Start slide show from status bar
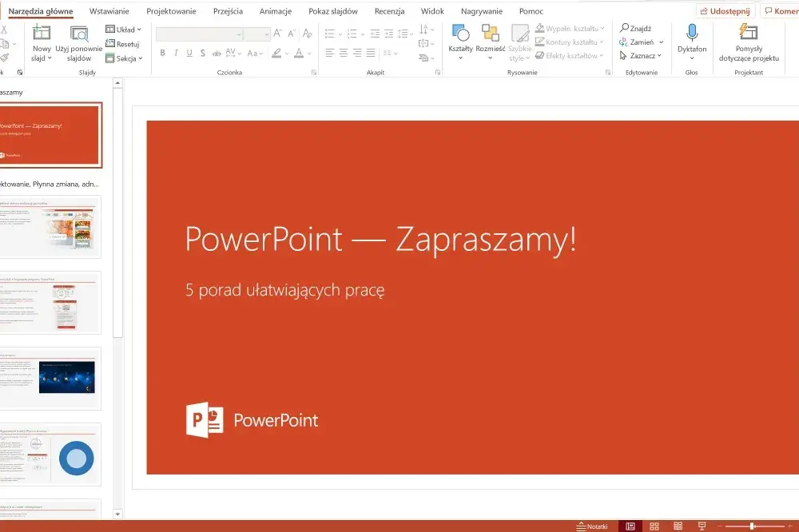This screenshot has height=532, width=799. (x=702, y=526)
